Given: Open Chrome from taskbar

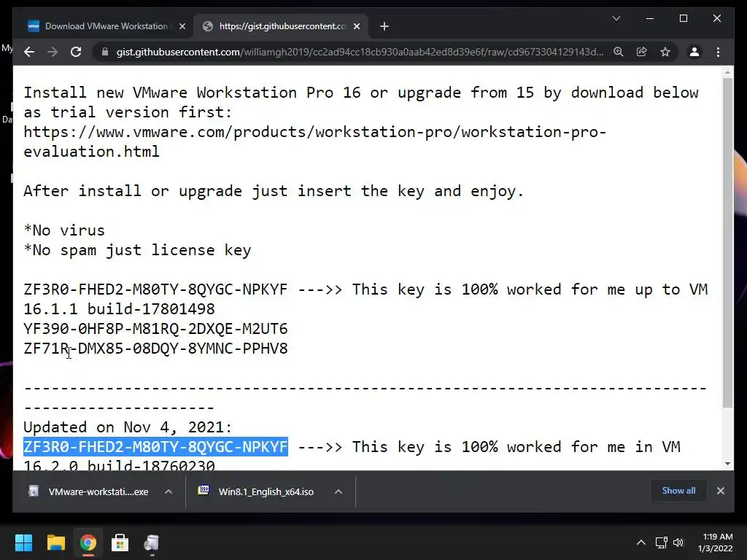Looking at the screenshot, I should (x=88, y=542).
